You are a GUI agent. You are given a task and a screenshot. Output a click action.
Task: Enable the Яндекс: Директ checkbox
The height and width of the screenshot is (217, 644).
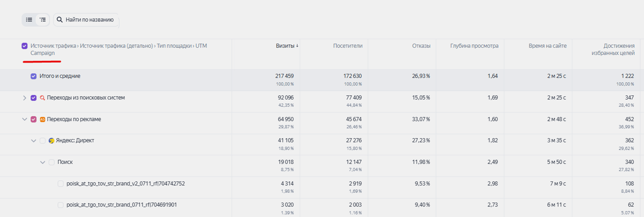(43, 141)
